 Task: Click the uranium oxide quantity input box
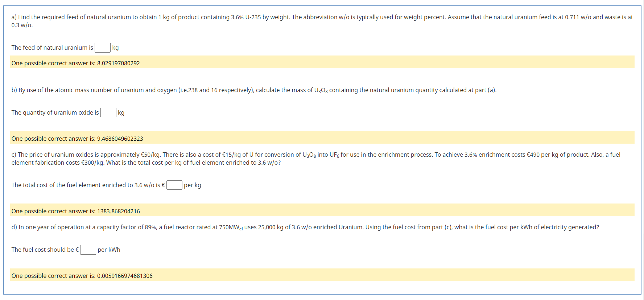108,112
